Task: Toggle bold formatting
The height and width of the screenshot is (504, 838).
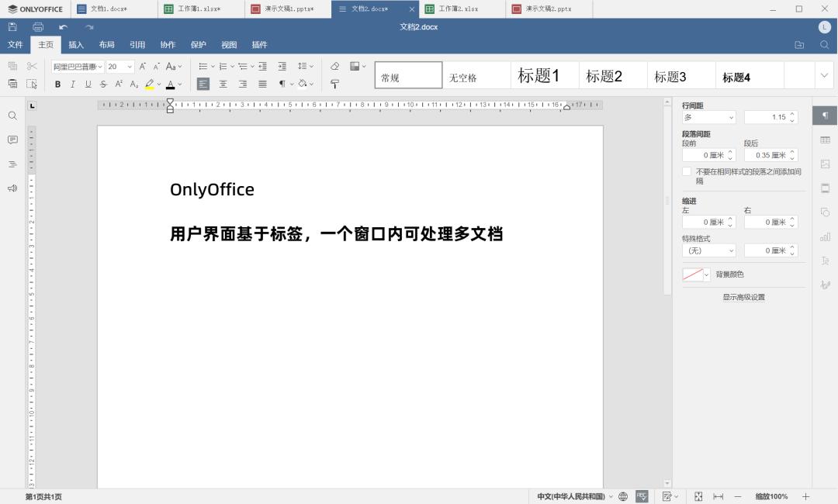Action: tap(58, 84)
